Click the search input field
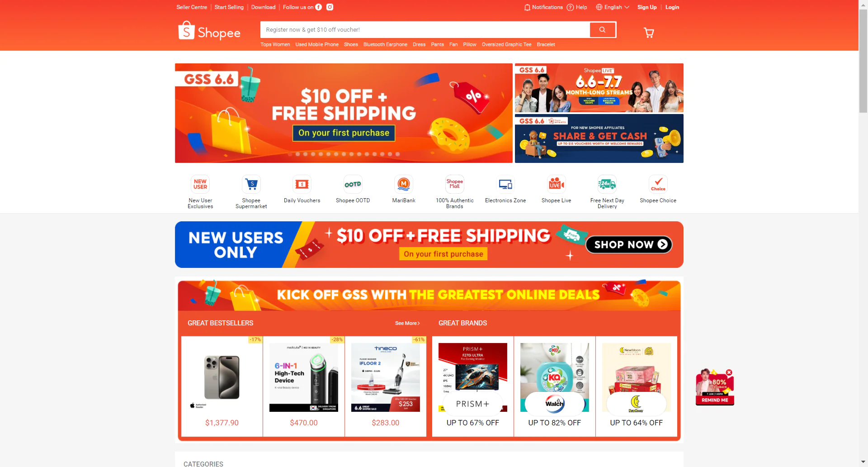Image resolution: width=868 pixels, height=467 pixels. [425, 30]
